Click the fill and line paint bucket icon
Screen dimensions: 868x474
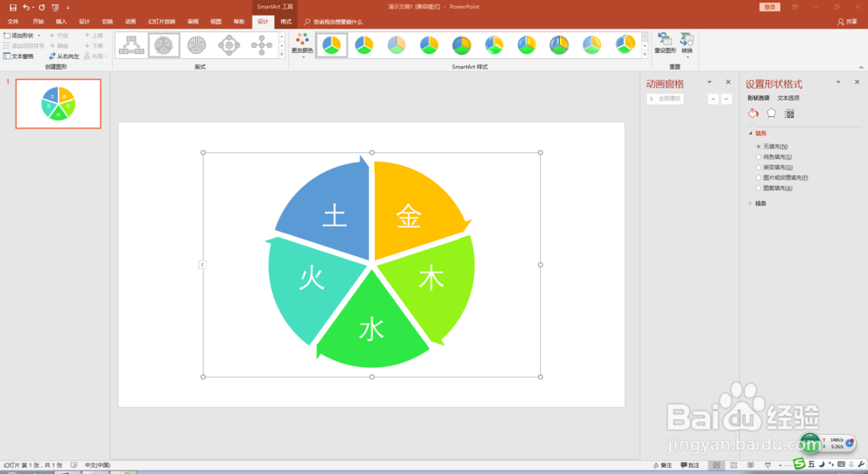point(753,114)
